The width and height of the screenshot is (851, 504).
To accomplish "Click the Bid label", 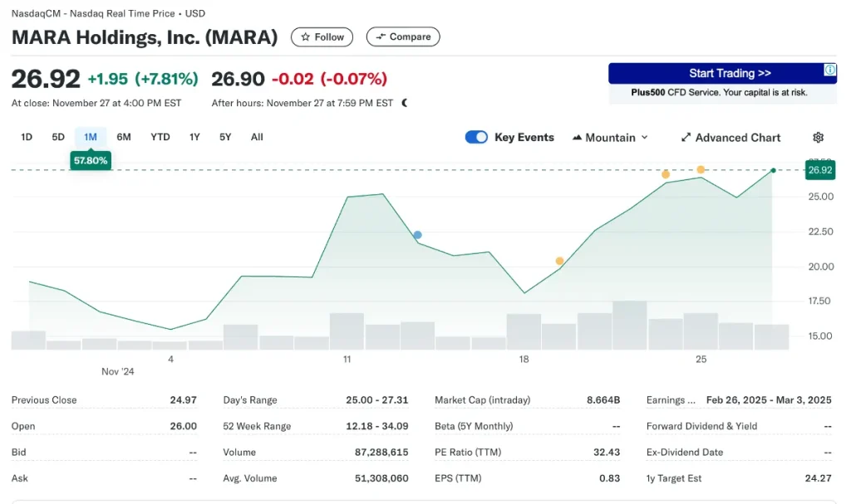I will coord(18,453).
